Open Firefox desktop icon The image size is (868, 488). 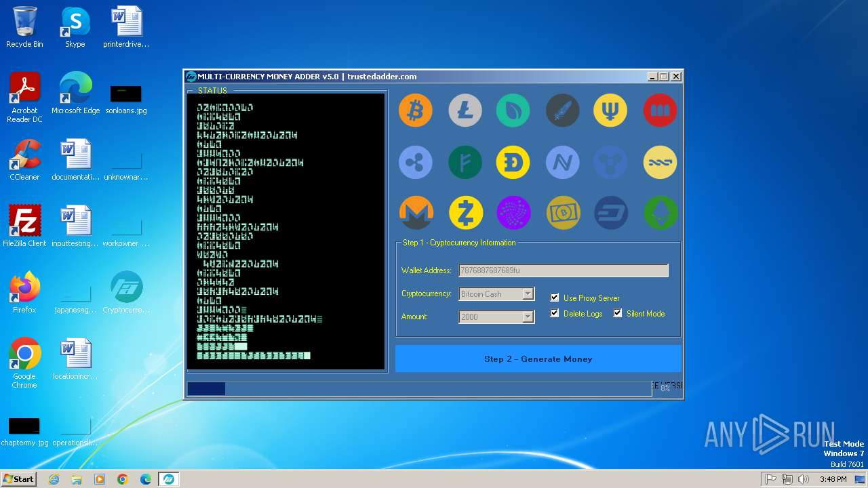(24, 293)
